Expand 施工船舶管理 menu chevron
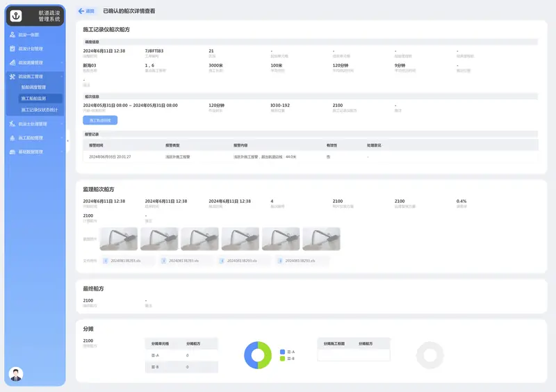The image size is (556, 392). (x=62, y=138)
